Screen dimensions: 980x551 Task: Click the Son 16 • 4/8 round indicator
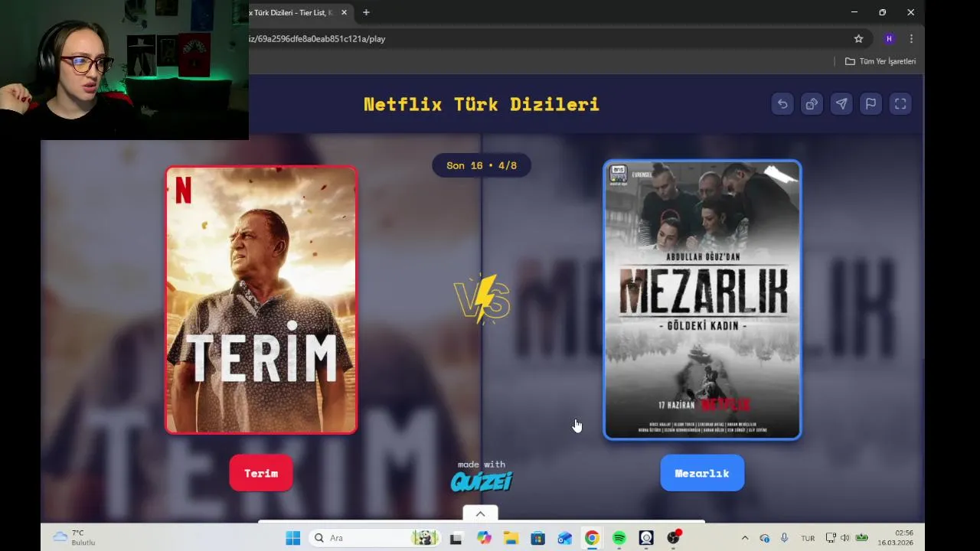[x=482, y=165]
